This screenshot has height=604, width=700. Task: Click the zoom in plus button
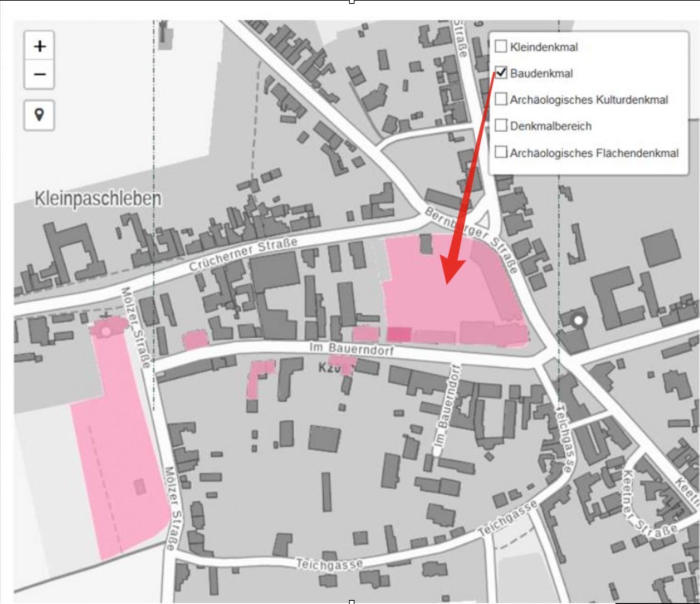coord(39,46)
